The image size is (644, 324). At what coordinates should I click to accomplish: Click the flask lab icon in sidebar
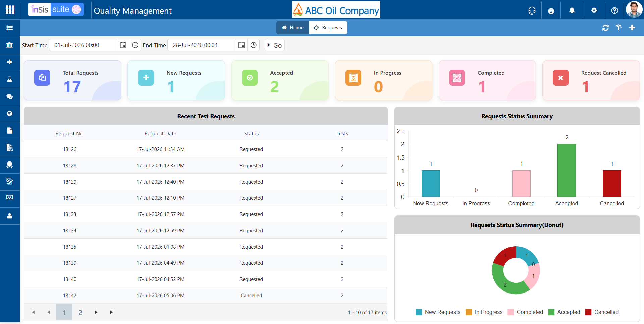pyautogui.click(x=10, y=79)
